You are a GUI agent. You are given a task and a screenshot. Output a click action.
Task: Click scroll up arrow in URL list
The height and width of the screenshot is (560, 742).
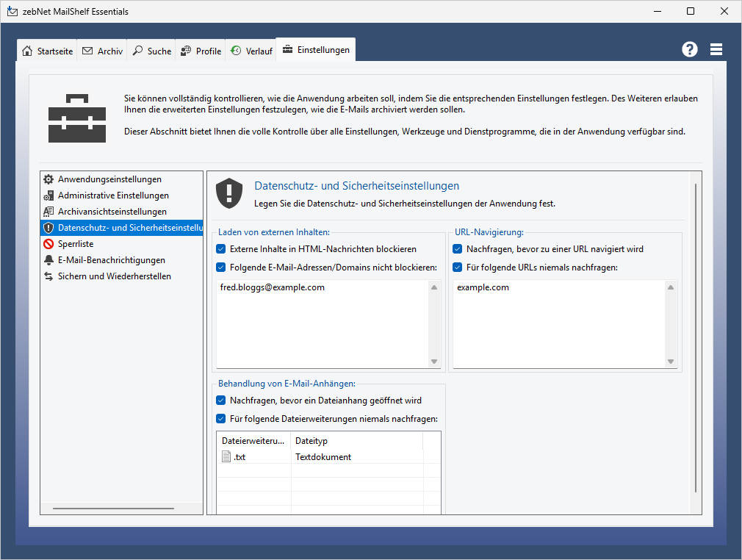click(x=670, y=287)
